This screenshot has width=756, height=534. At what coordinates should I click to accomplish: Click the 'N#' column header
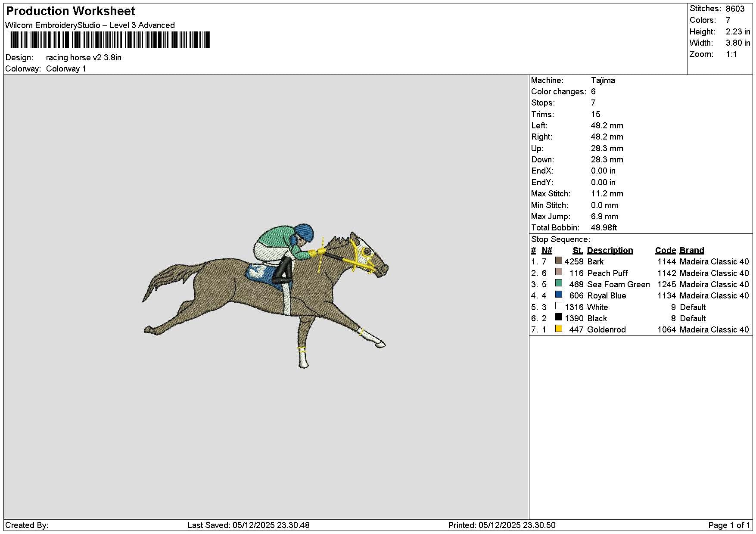tap(547, 250)
